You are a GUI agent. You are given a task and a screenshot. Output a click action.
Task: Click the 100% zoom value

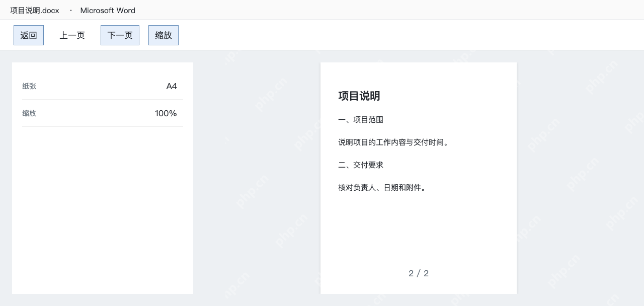point(166,113)
